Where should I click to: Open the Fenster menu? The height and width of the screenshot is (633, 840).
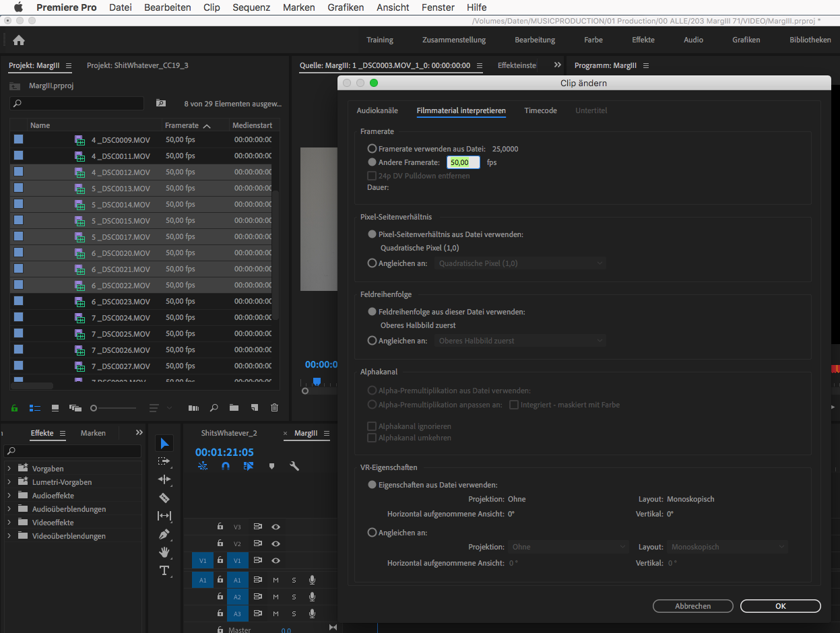click(x=438, y=7)
